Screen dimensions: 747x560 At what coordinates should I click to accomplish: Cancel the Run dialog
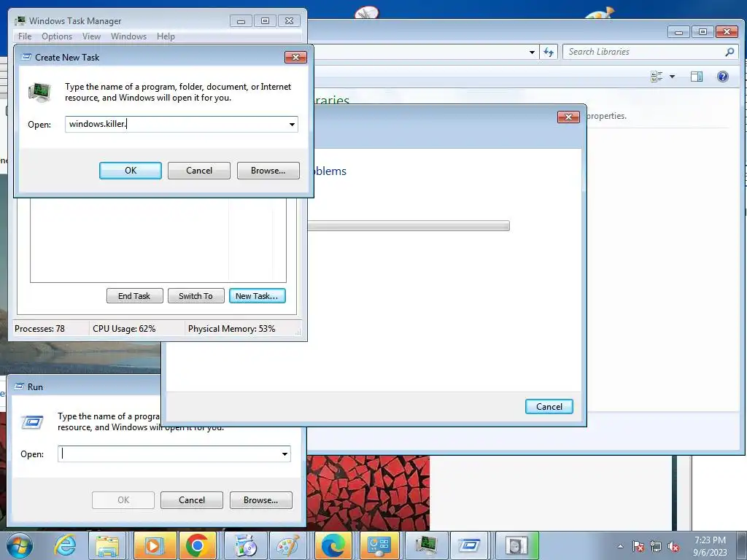pyautogui.click(x=192, y=500)
